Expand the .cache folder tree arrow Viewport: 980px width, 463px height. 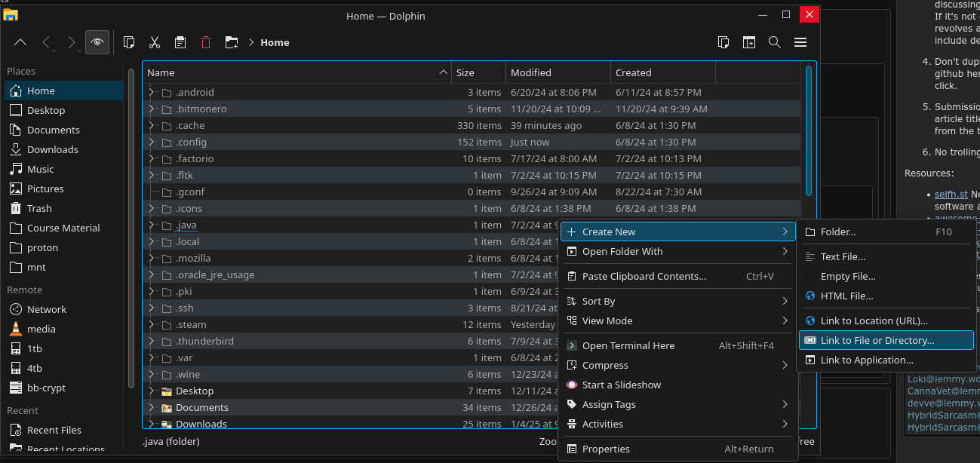[x=151, y=125]
